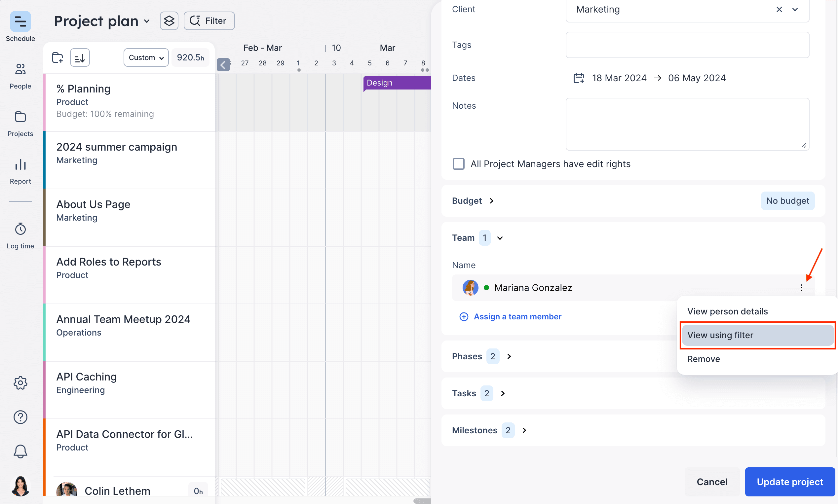This screenshot has height=504, width=838.
Task: Open the Custom zoom dropdown
Action: coord(146,57)
